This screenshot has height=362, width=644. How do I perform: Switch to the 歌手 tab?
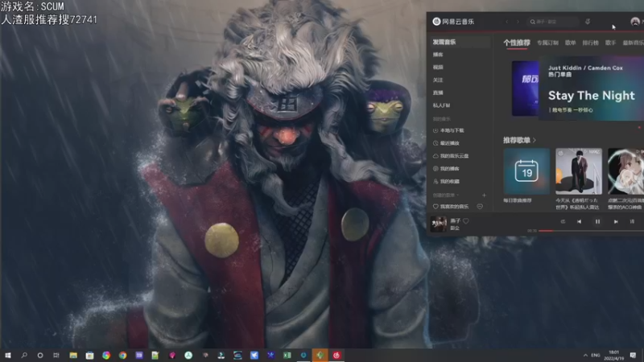(610, 43)
